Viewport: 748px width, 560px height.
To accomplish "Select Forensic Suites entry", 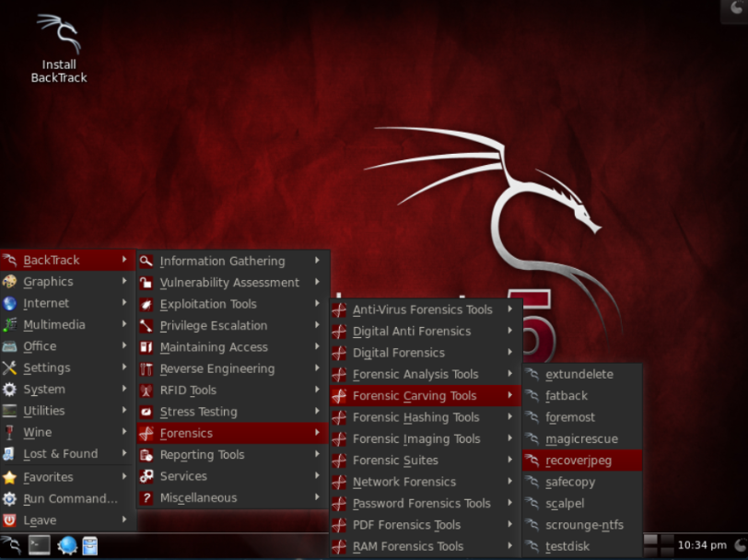I will (x=425, y=461).
